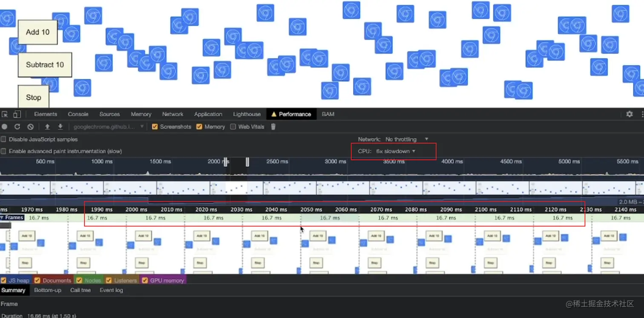The height and width of the screenshot is (318, 644).
Task: Open the DevTools three-dot customize menu
Action: pyautogui.click(x=642, y=114)
